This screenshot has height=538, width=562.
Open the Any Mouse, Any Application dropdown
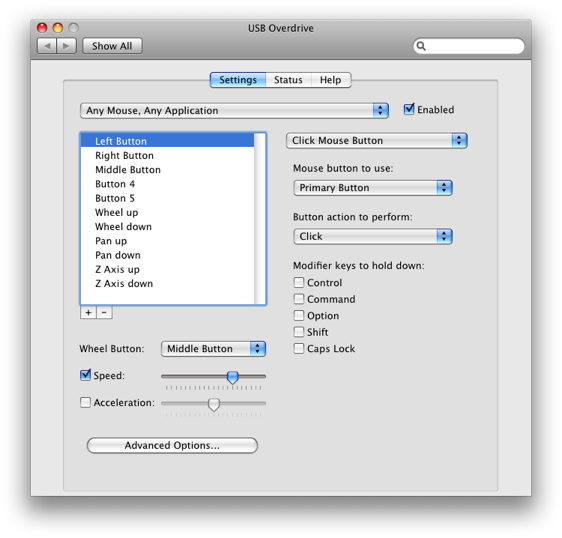234,110
